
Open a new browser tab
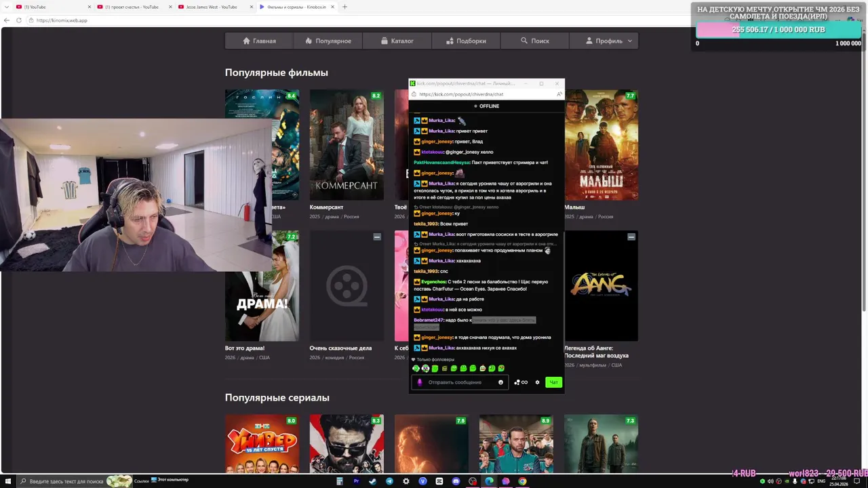pyautogui.click(x=344, y=7)
